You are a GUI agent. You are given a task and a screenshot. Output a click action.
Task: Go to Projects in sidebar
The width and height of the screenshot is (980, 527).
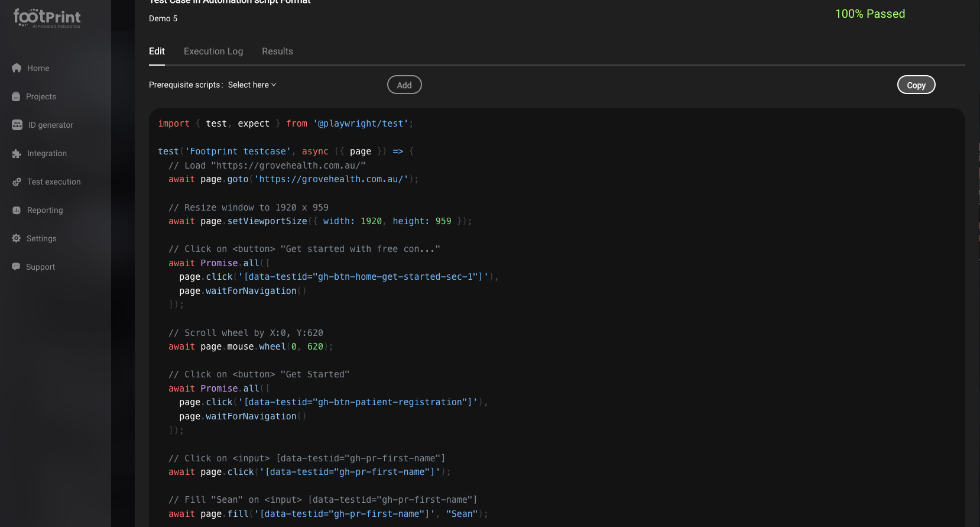pyautogui.click(x=41, y=96)
